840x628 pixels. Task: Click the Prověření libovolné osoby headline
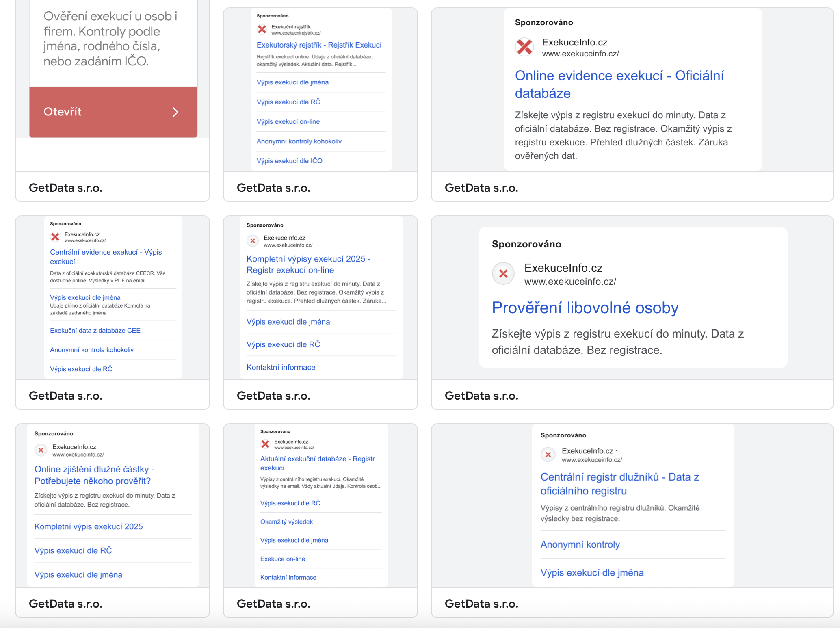point(585,308)
